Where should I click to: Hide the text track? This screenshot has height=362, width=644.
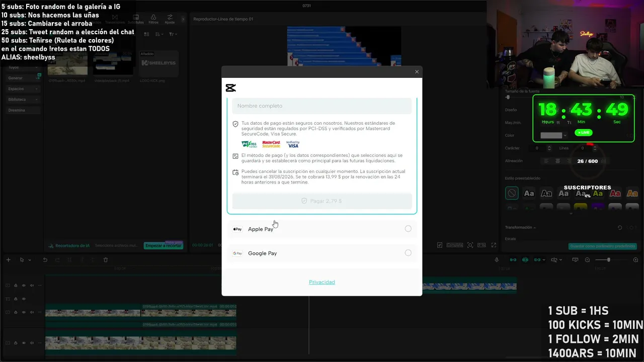point(24,299)
